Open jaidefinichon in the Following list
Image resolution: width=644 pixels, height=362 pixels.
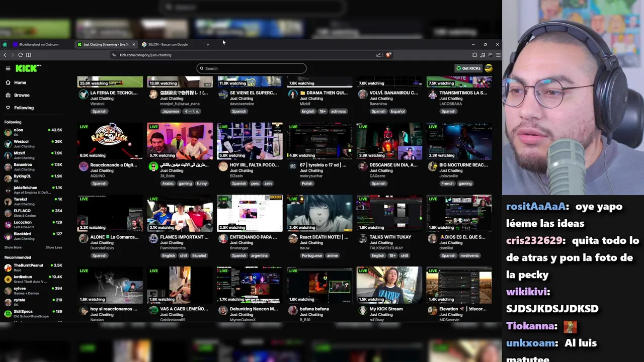tap(33, 190)
